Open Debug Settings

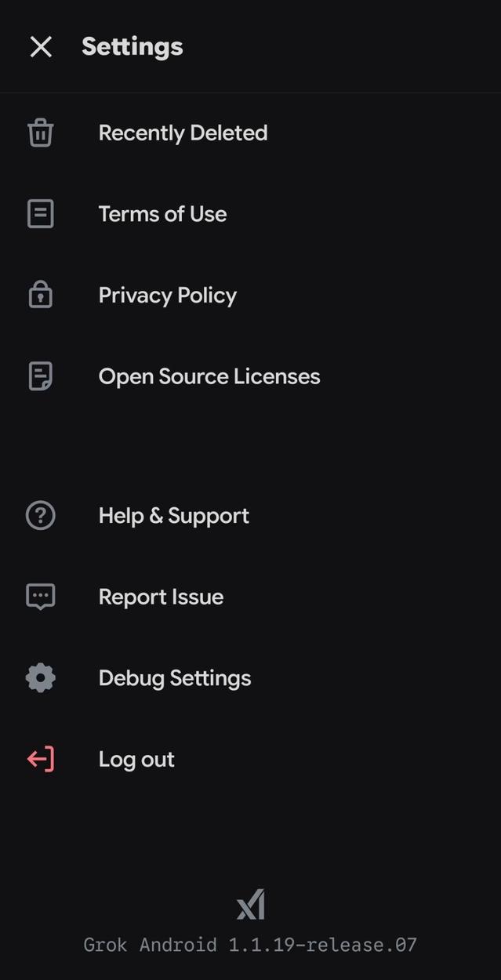point(174,677)
